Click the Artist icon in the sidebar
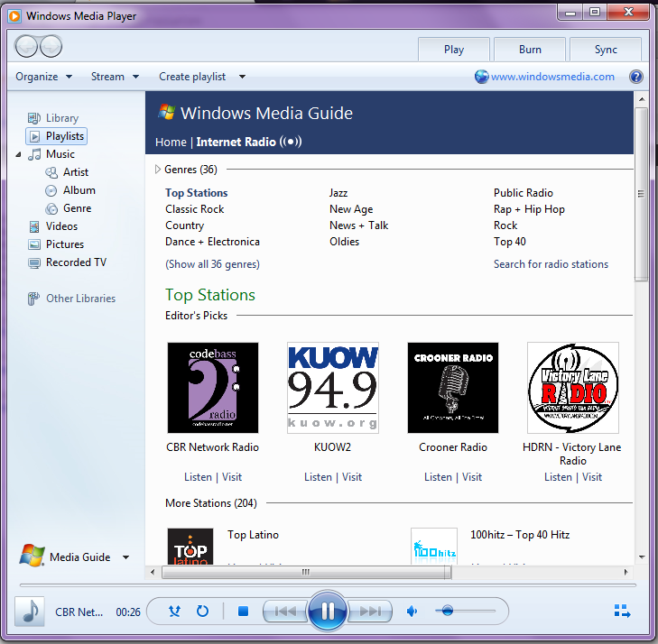Image resolution: width=658 pixels, height=644 pixels. (51, 172)
